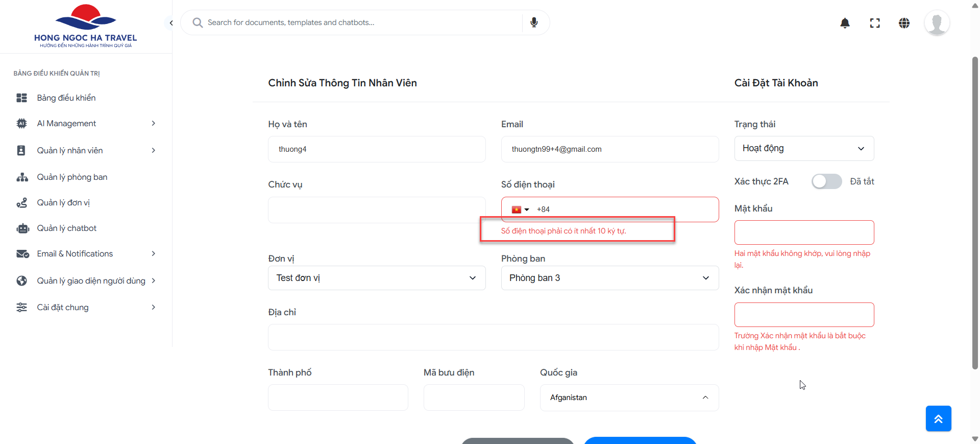The image size is (980, 444).
Task: Click the Mật khẩu password field
Action: click(x=804, y=232)
